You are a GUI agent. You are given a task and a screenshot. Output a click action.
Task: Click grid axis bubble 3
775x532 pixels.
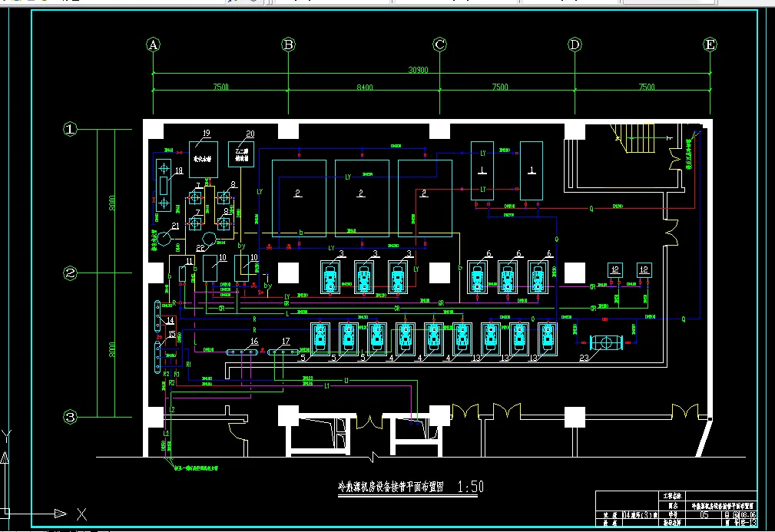[x=70, y=417]
